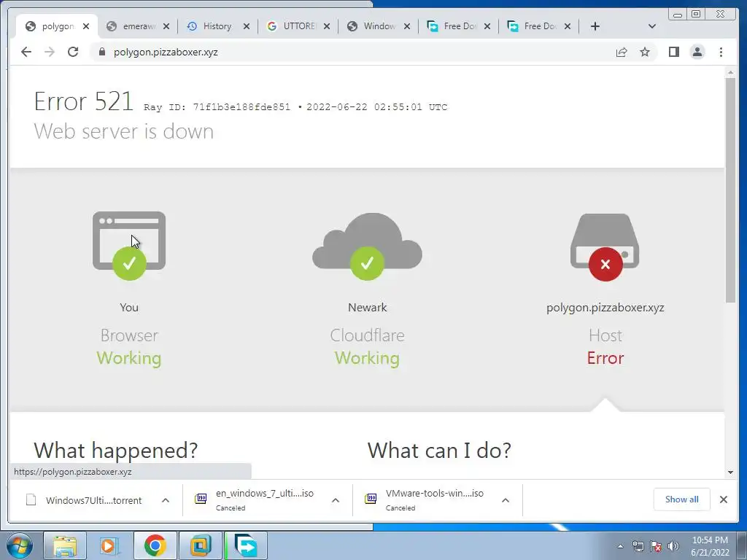
Task: Open the VMware taskbar icon
Action: click(x=200, y=545)
